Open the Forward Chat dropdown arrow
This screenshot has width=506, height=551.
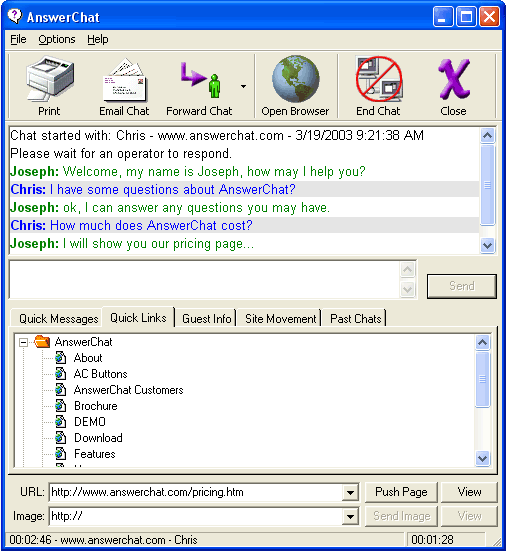pos(244,86)
